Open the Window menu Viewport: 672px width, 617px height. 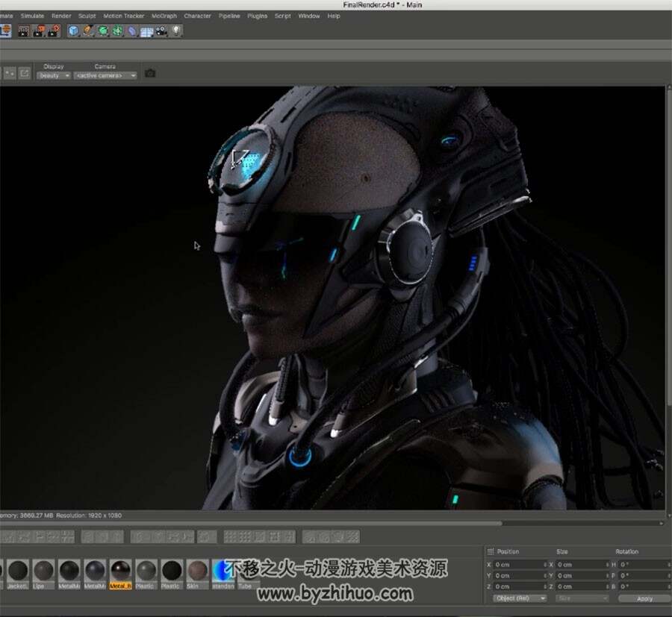309,16
